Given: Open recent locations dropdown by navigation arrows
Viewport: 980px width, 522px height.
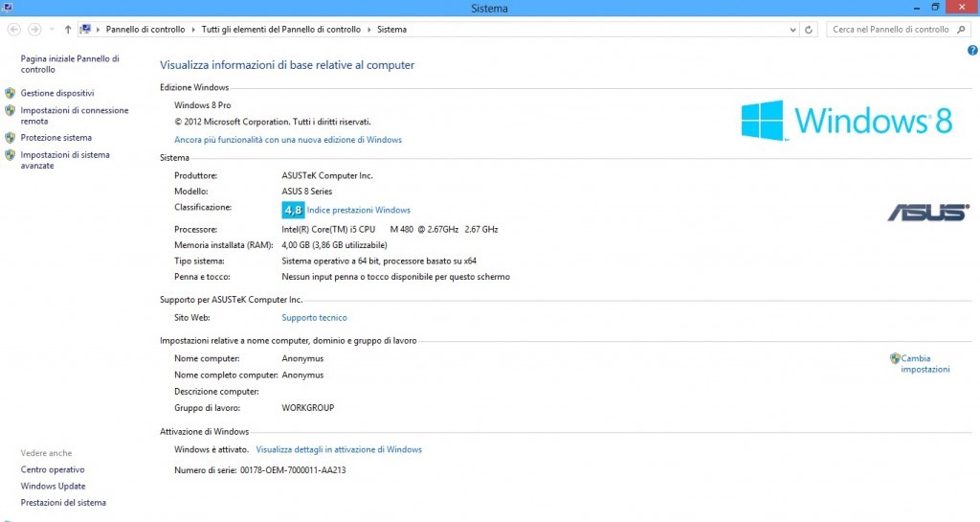Looking at the screenshot, I should [51, 30].
